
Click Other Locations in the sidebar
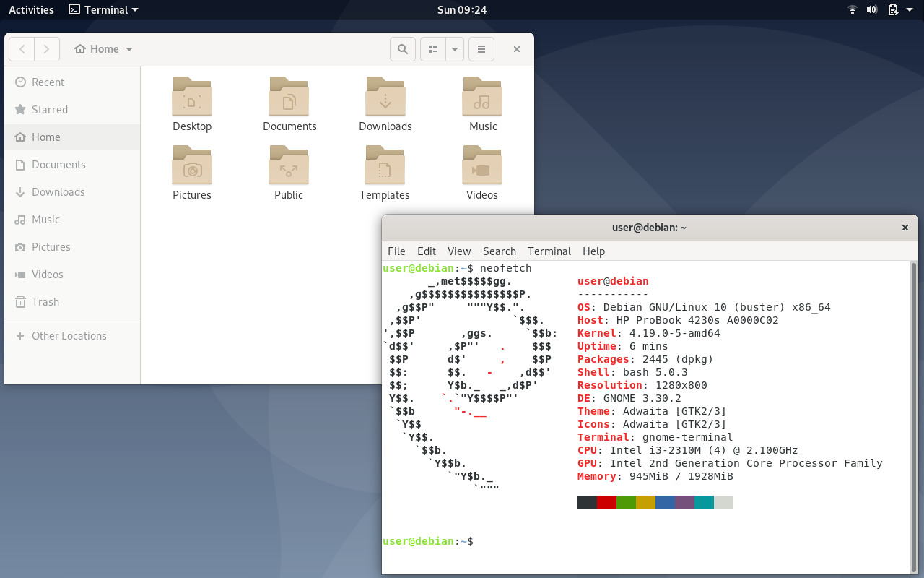(69, 335)
